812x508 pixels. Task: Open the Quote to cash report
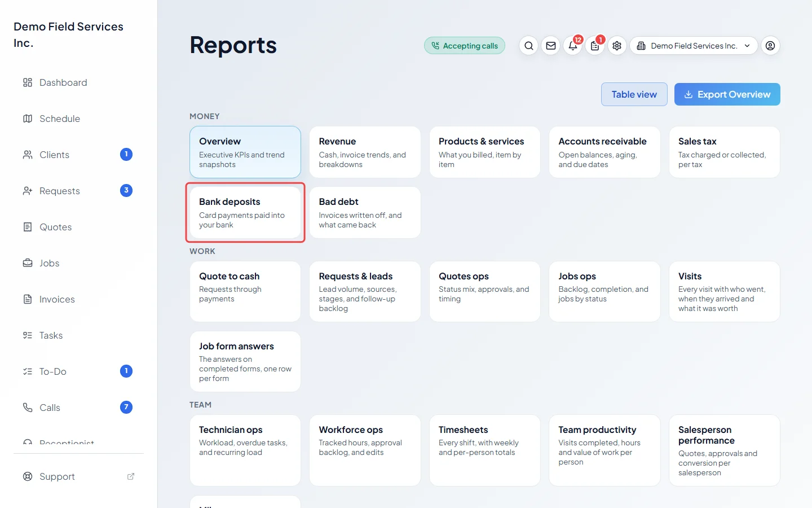[245, 291]
